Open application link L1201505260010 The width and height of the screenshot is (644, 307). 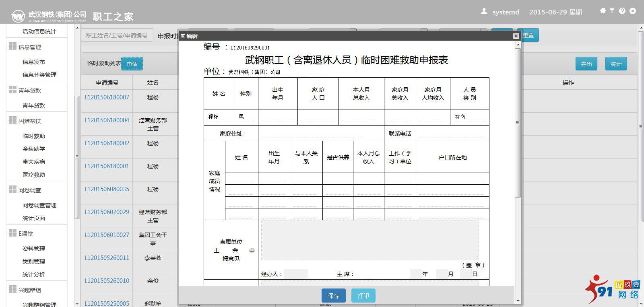pyautogui.click(x=107, y=281)
